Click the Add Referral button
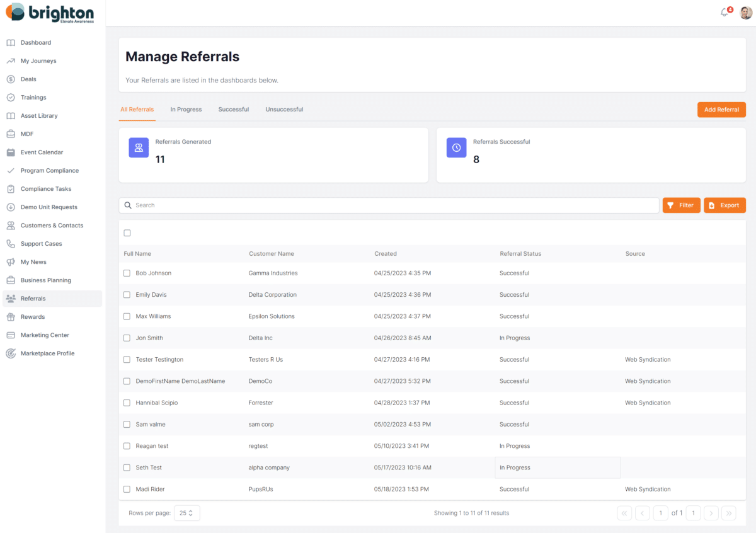Image resolution: width=756 pixels, height=533 pixels. 721,109
